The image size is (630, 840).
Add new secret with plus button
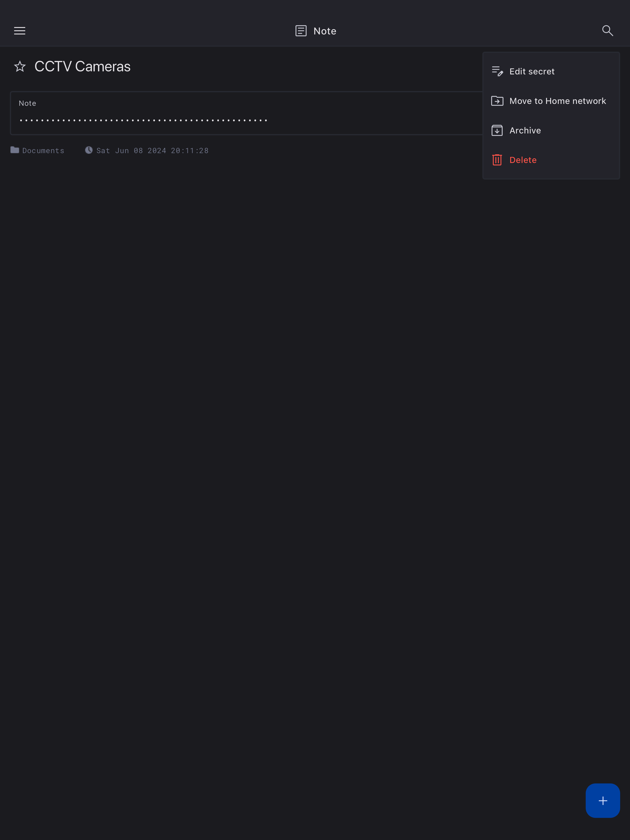tap(603, 800)
